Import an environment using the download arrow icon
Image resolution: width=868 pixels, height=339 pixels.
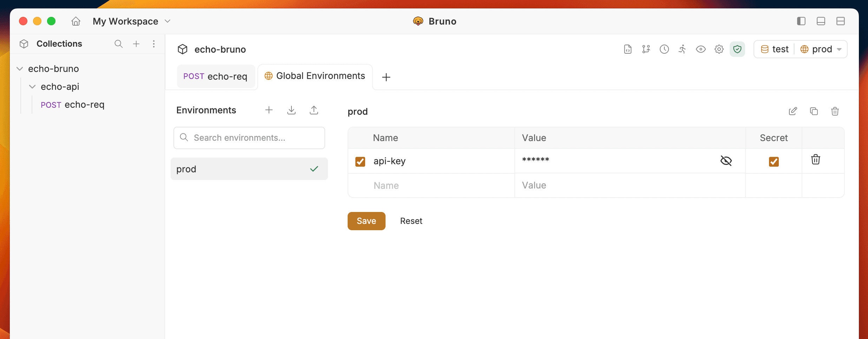click(291, 110)
